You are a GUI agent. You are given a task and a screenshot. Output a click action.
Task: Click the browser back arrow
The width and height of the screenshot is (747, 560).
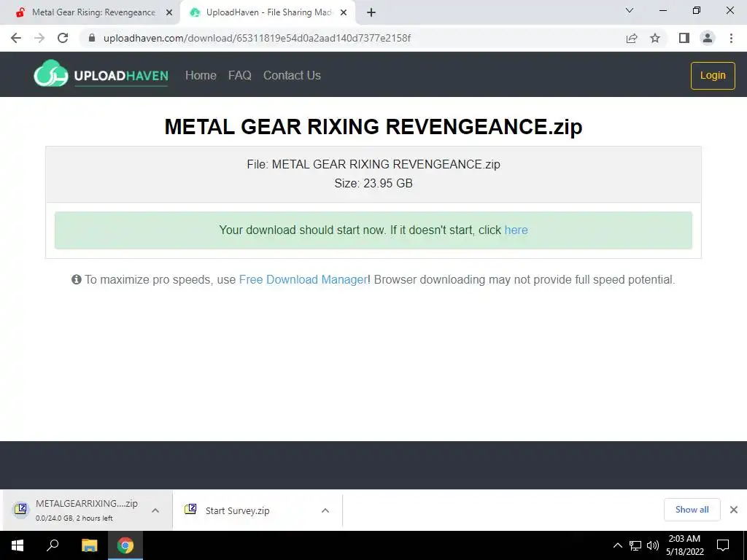pos(16,38)
